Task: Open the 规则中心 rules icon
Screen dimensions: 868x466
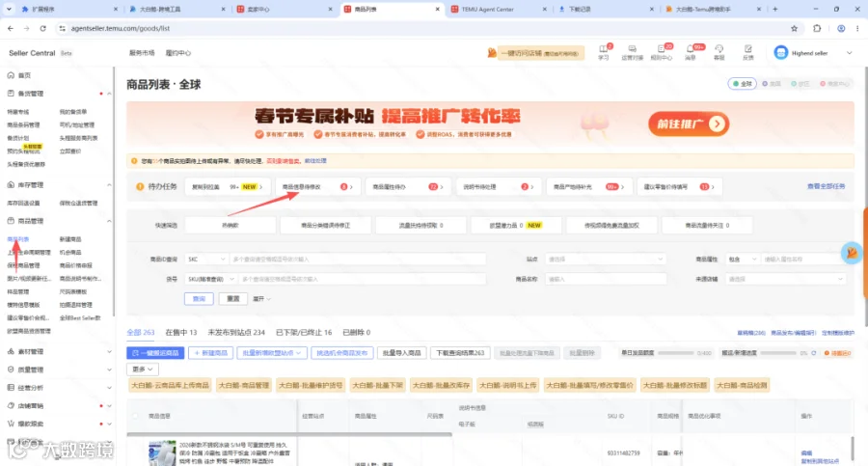Action: click(661, 49)
